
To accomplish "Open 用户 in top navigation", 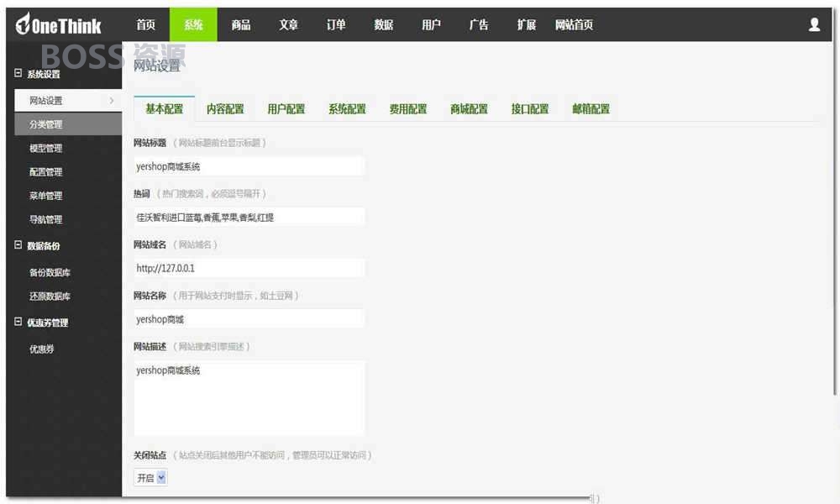I will (x=431, y=24).
